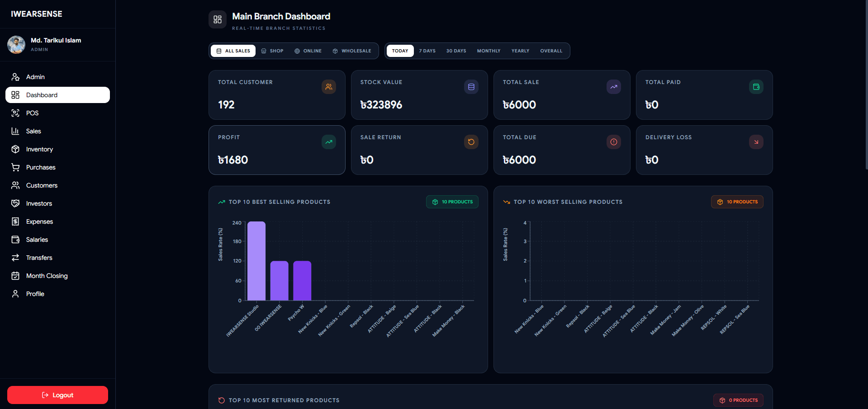
Task: Click the Logout button
Action: click(x=57, y=395)
